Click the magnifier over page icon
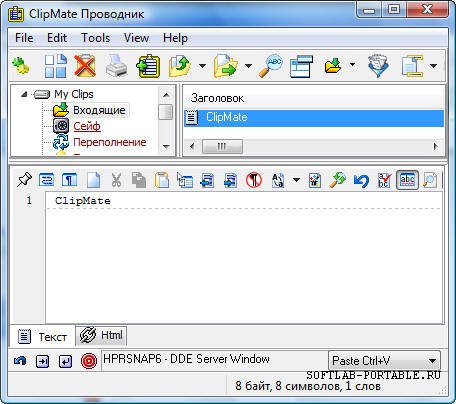The image size is (456, 404). (430, 180)
